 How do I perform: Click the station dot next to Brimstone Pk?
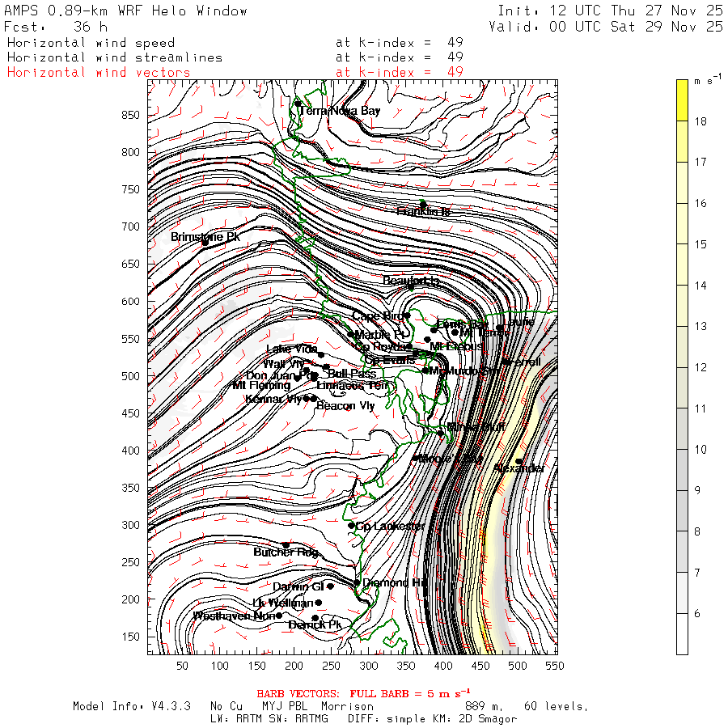(205, 243)
